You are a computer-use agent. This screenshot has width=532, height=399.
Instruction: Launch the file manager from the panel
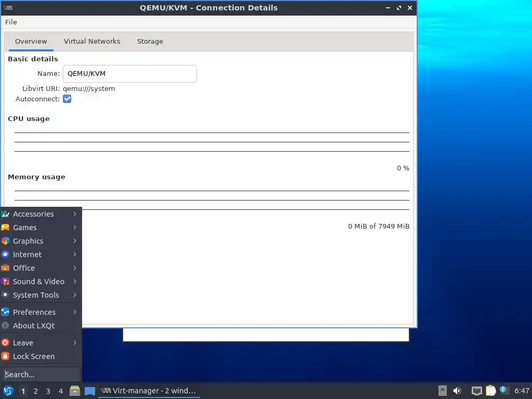75,391
